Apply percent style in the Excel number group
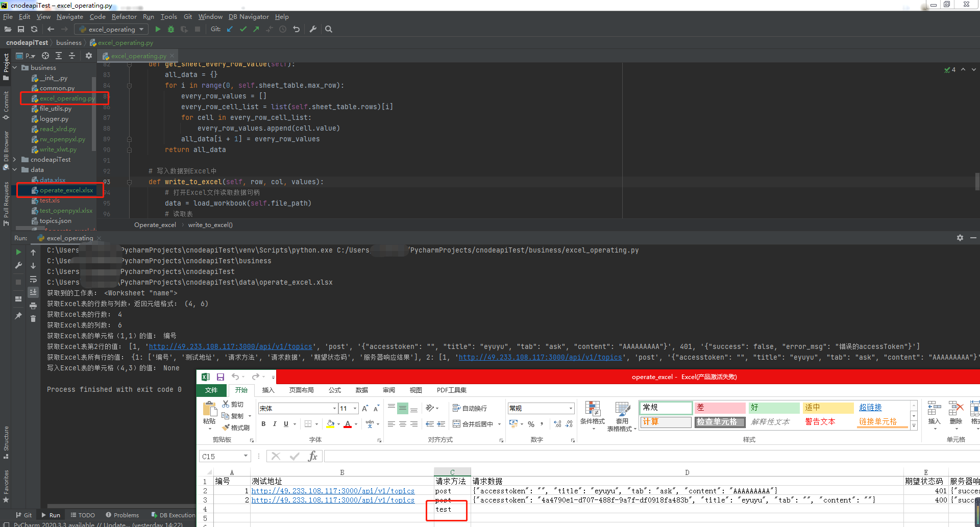This screenshot has width=980, height=527. [531, 424]
